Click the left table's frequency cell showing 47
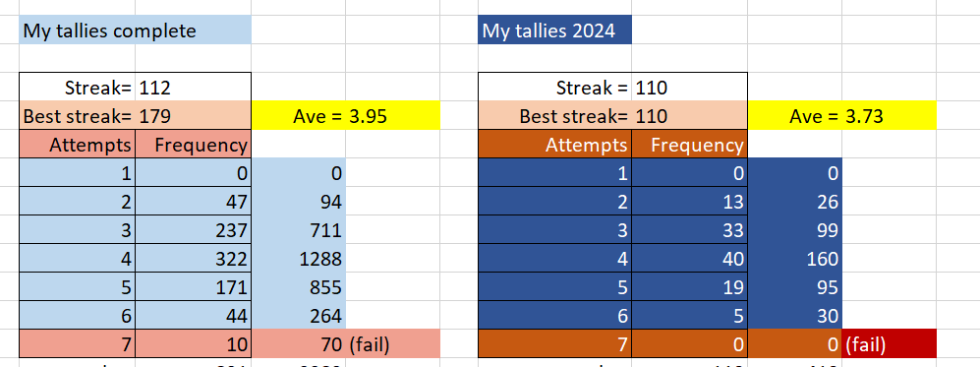The image size is (980, 367). pyautogui.click(x=193, y=202)
